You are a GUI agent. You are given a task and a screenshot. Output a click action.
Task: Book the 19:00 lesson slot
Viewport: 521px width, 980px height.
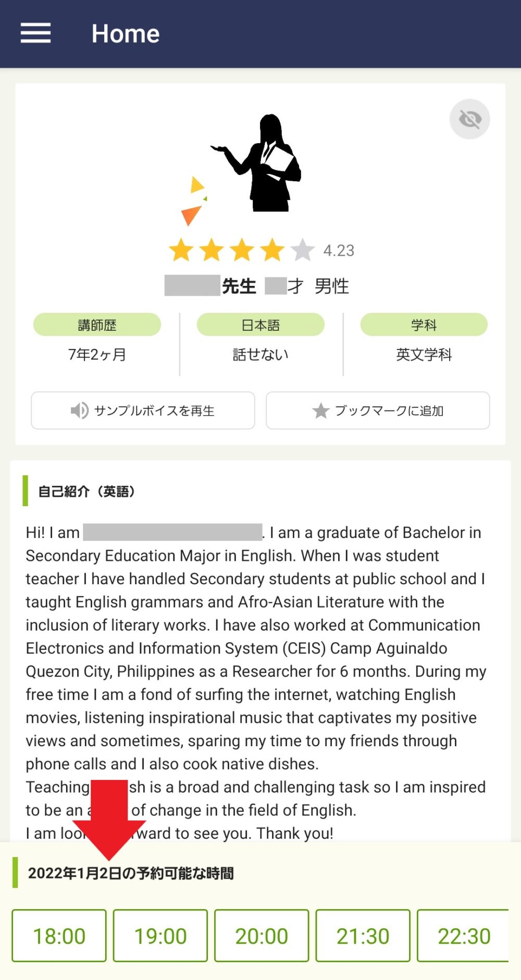(160, 936)
